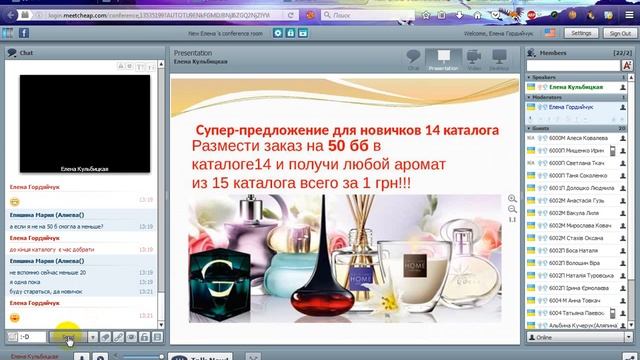Select guest 6000П Светлана Ткач
This screenshot has width=640, height=360.
(x=576, y=163)
